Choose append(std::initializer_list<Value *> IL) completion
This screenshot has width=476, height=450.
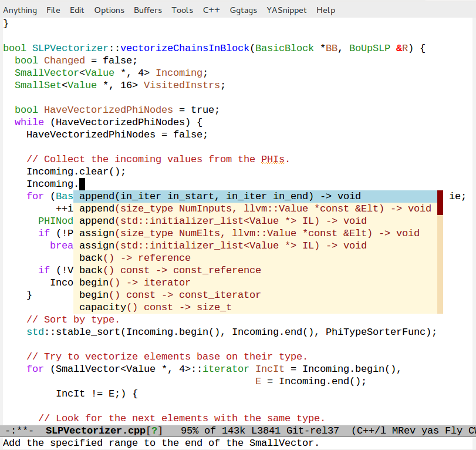[x=255, y=221]
